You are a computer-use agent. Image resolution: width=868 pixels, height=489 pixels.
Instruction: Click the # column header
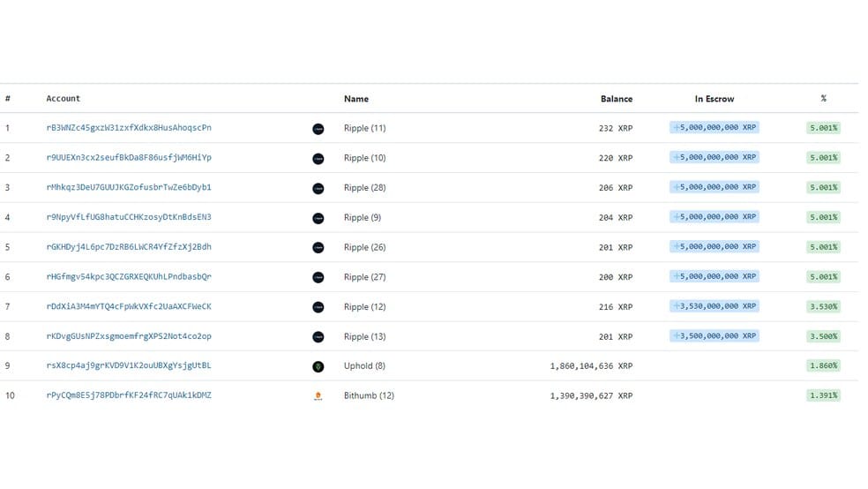[8, 99]
